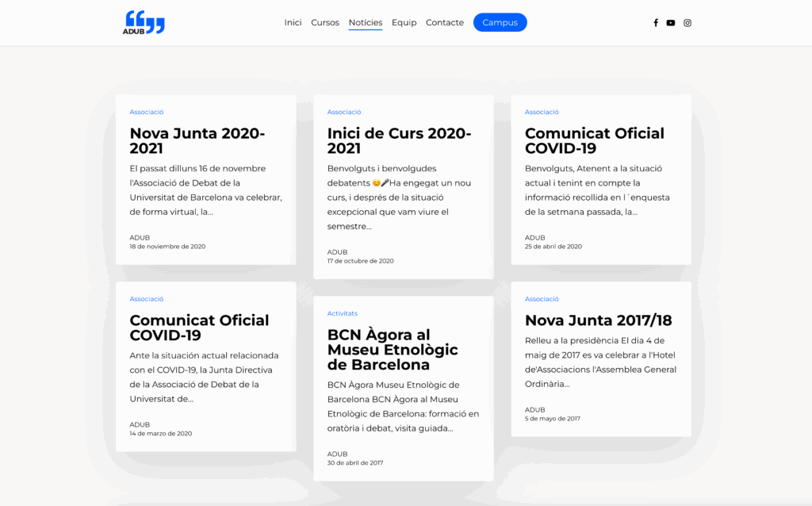Click Associació tag above Nova Junta 2017/18

point(542,299)
